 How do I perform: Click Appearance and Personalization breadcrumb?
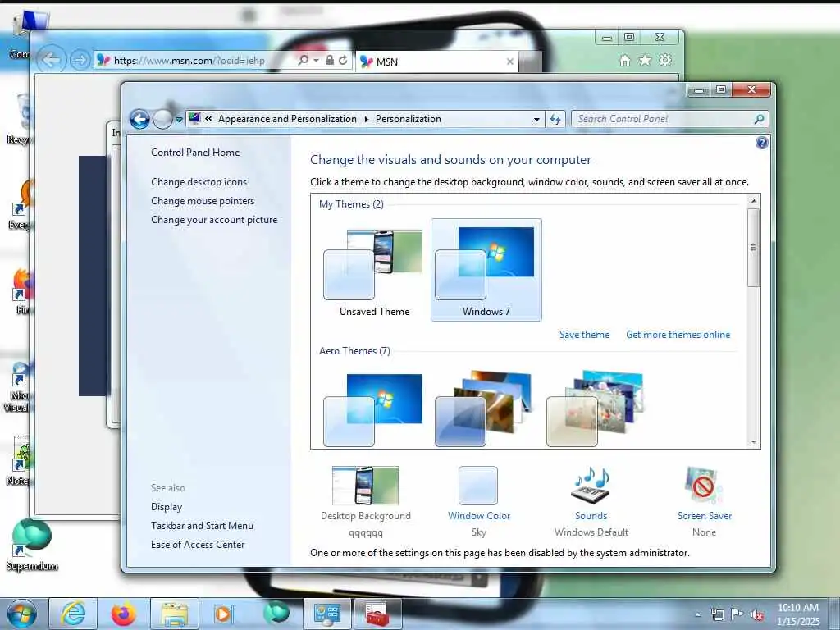[x=287, y=119]
